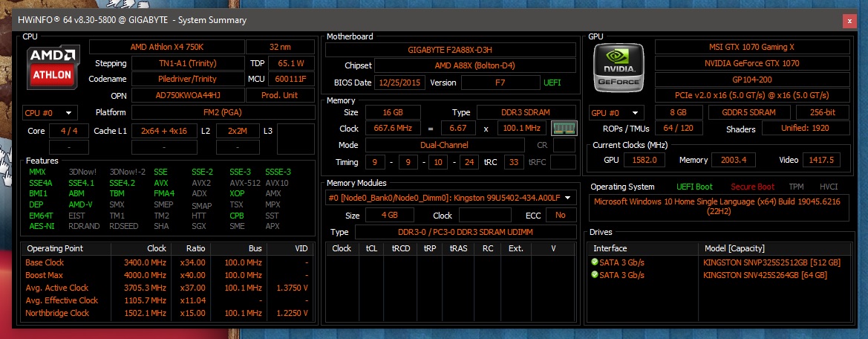Image resolution: width=868 pixels, height=339 pixels.
Task: Click the KINGSTON SNV425S264GB drive entry
Action: click(768, 275)
